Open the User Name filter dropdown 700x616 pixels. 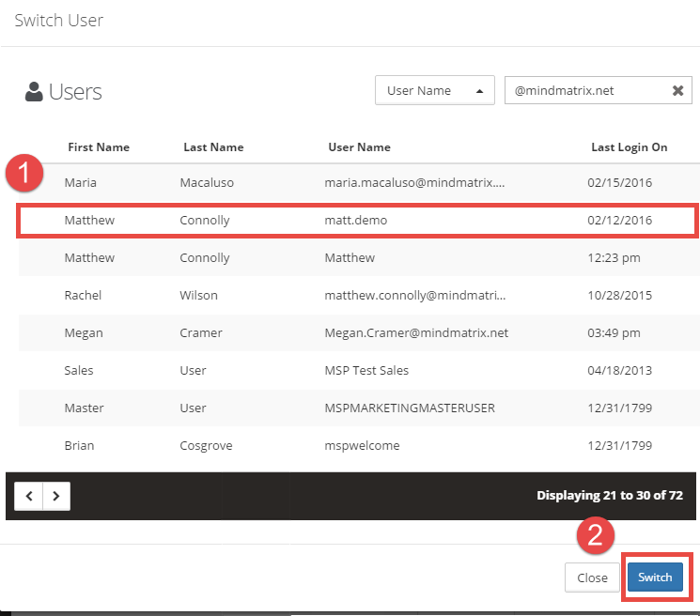coord(434,91)
